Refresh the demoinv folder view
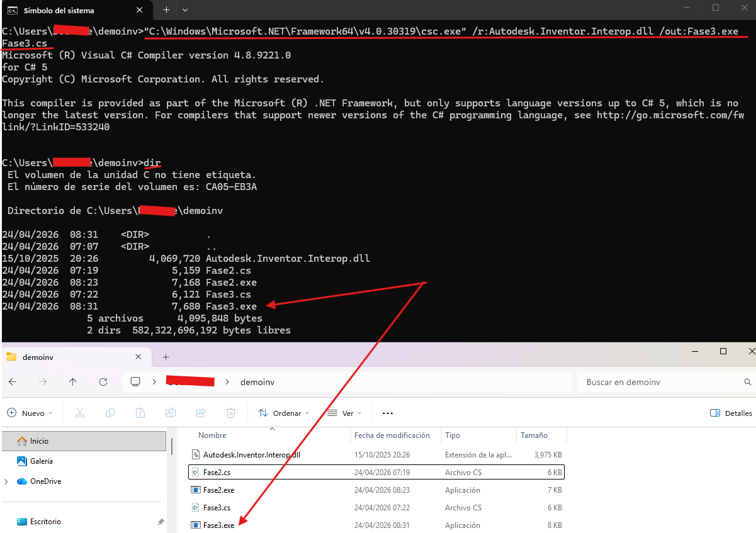Viewport: 756px width, 533px height. click(103, 382)
